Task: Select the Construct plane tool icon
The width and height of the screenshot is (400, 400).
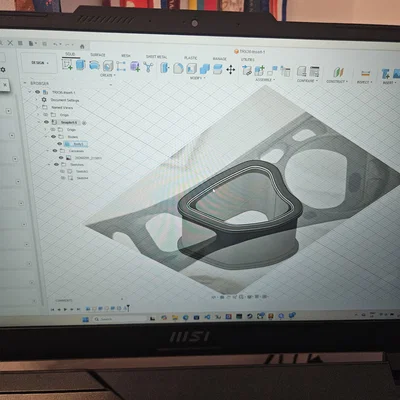Action: pyautogui.click(x=338, y=72)
